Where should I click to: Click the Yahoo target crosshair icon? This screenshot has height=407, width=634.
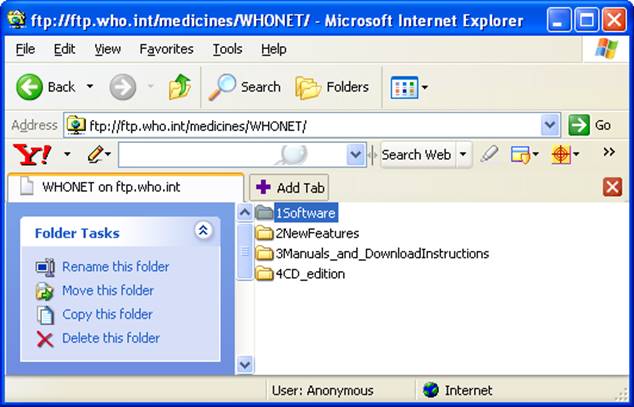[x=561, y=154]
